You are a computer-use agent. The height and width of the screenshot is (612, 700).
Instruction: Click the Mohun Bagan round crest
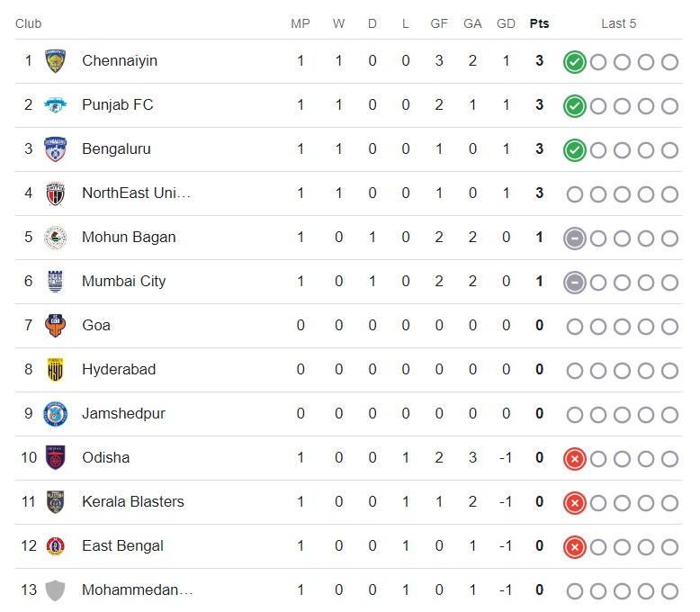[x=56, y=238]
